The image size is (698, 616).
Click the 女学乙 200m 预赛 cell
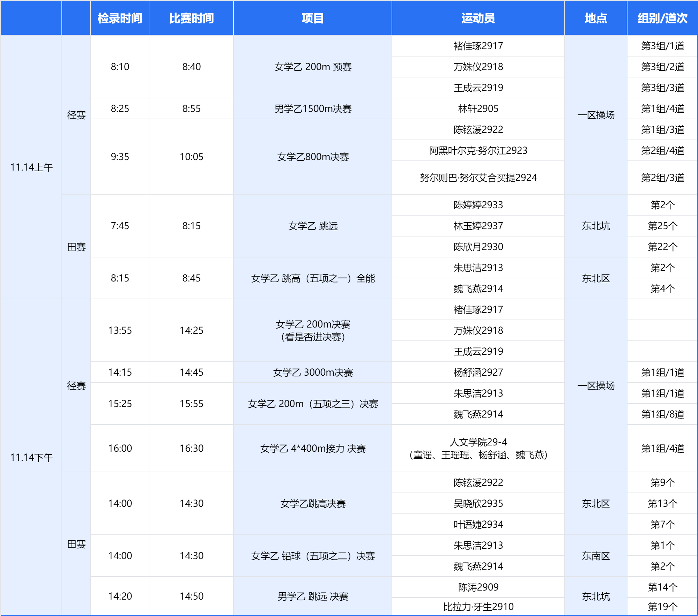click(x=312, y=67)
